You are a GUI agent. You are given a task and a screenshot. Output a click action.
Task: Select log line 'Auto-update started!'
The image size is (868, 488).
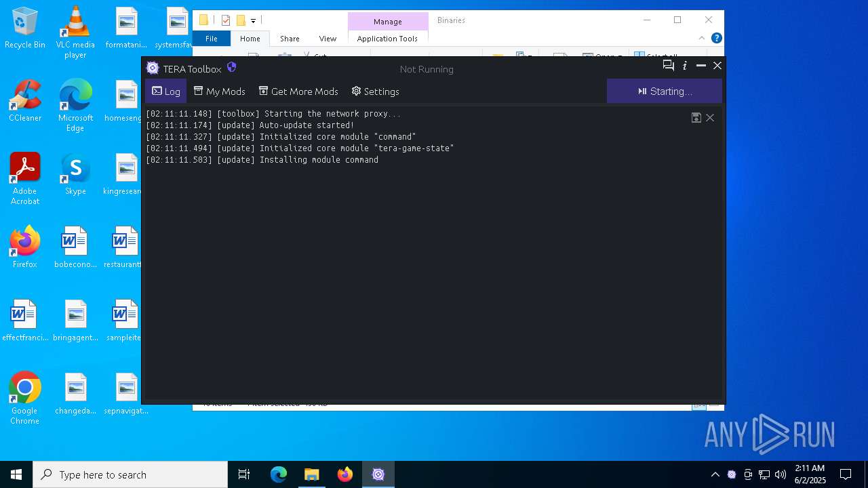click(x=250, y=125)
